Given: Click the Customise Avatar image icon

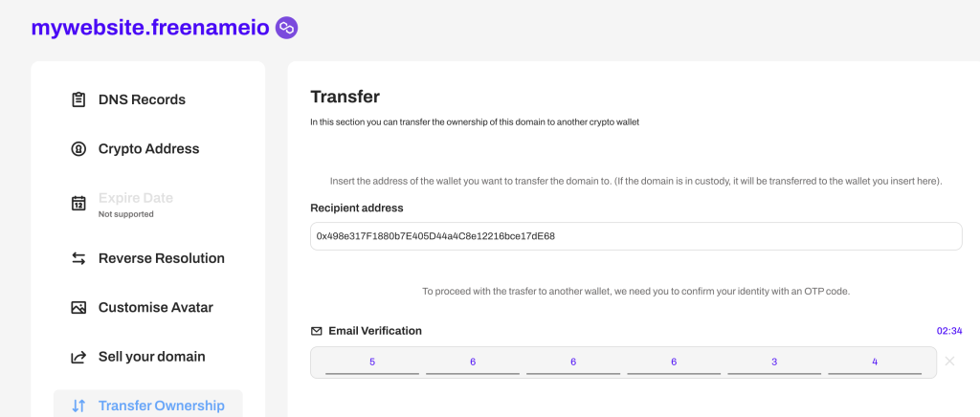Looking at the screenshot, I should click(78, 308).
